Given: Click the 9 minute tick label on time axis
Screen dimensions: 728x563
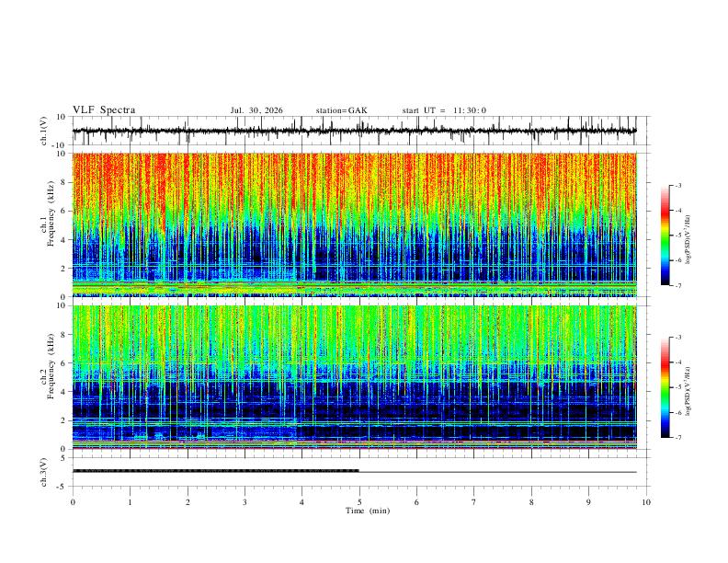Looking at the screenshot, I should (x=588, y=502).
